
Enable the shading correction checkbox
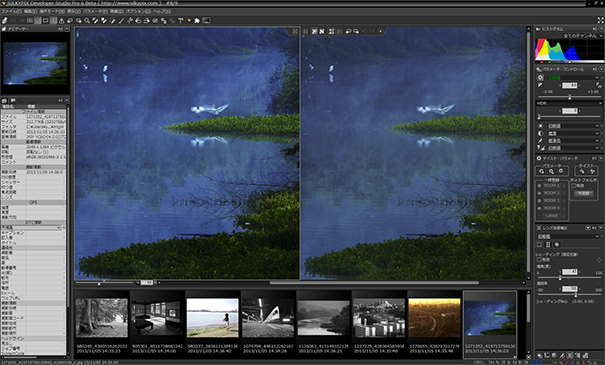click(539, 260)
